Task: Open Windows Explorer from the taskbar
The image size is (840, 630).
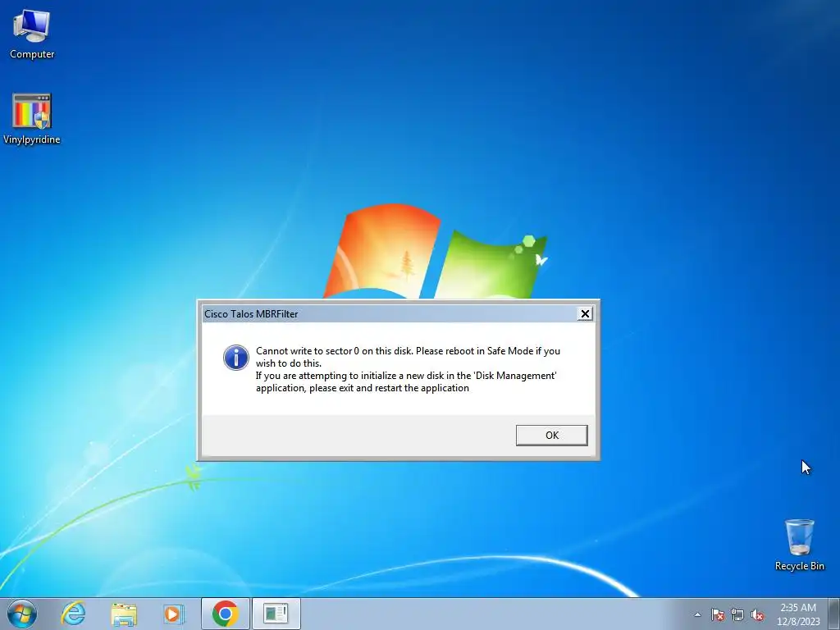Action: 124,614
